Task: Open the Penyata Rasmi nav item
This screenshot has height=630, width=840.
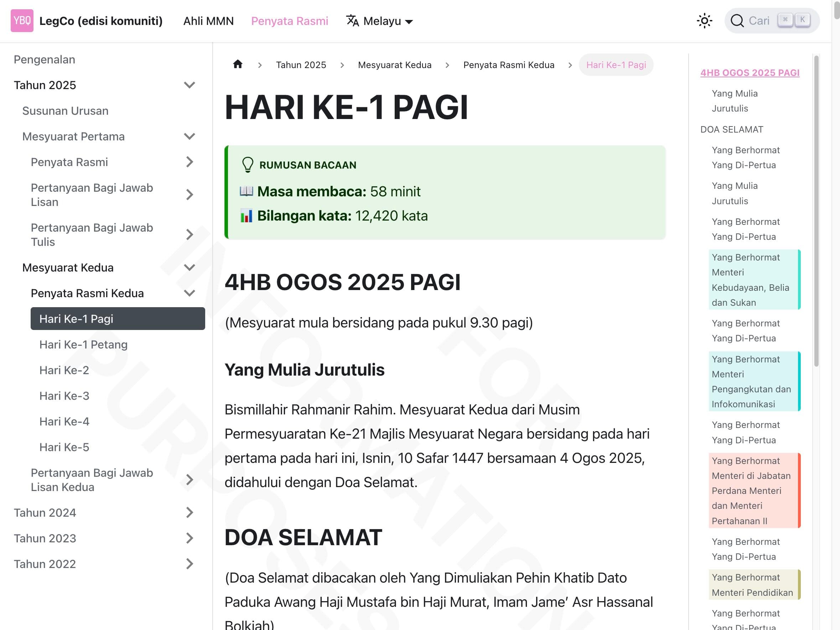Action: pyautogui.click(x=289, y=21)
